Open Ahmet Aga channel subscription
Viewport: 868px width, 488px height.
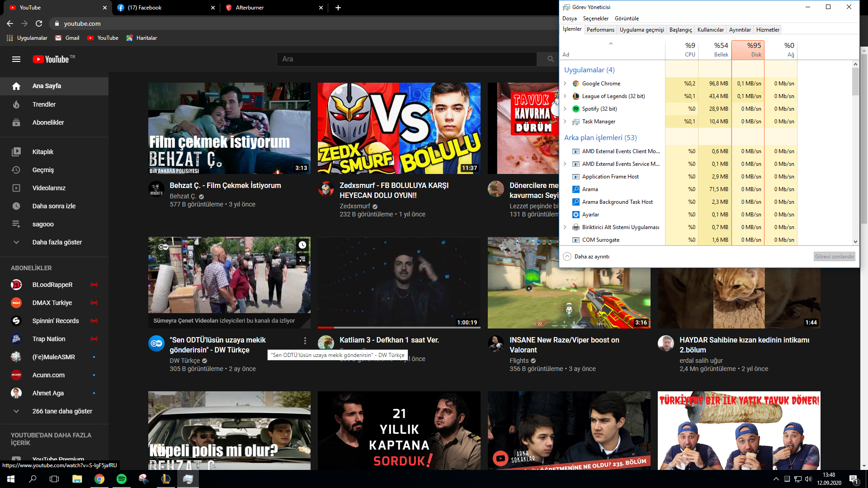click(x=54, y=393)
